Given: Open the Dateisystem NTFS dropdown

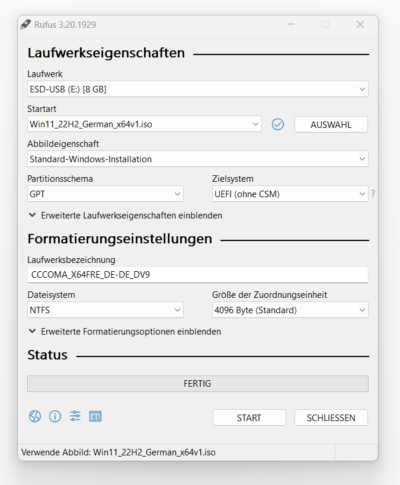Looking at the screenshot, I should pos(105,310).
